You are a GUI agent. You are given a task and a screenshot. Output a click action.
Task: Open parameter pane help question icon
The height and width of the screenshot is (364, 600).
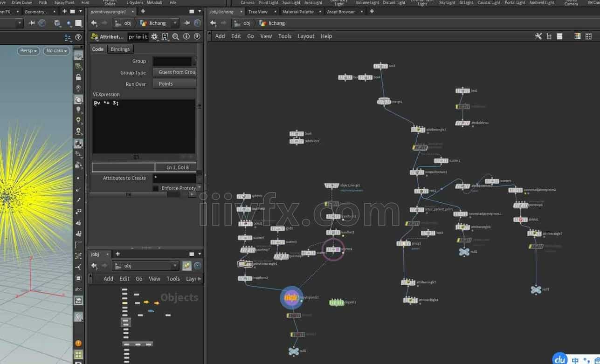(197, 36)
